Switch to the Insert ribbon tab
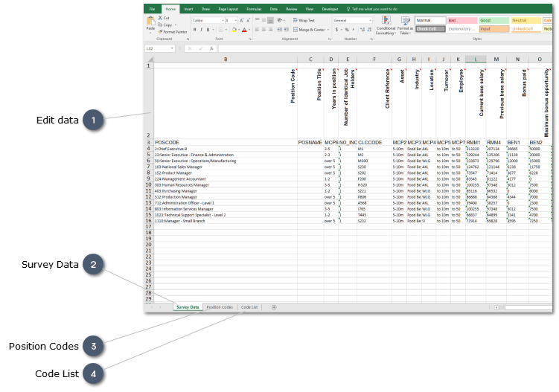559x392 pixels. pos(188,9)
